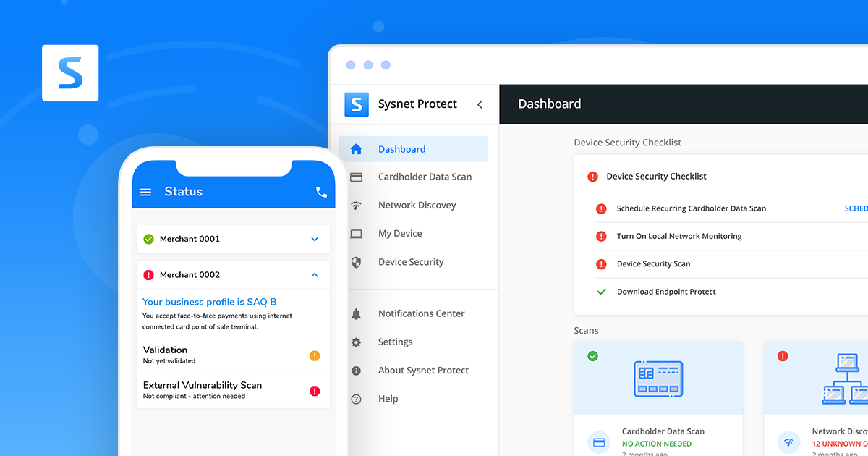This screenshot has height=456, width=868.
Task: Open the SCHEDULE link for Recurring Cardholder Data Scan
Action: click(x=856, y=208)
